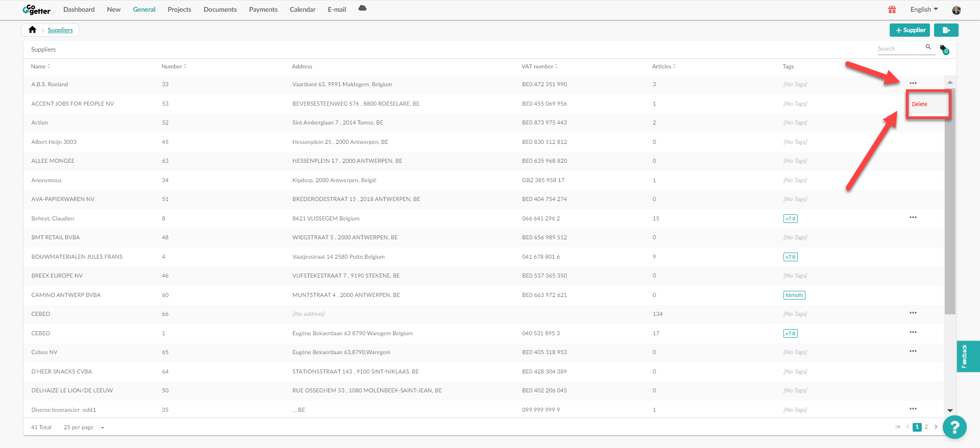
Task: Sort by Name column
Action: 40,66
